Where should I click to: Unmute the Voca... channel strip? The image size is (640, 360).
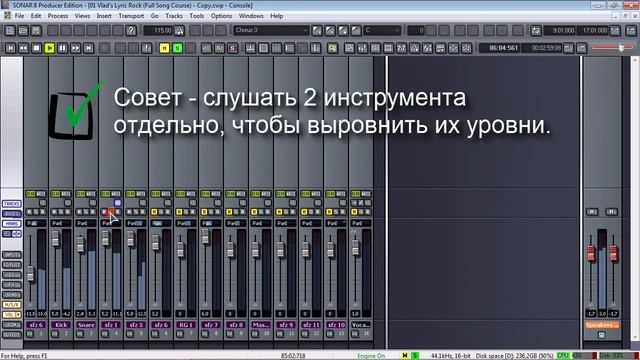pos(354,212)
